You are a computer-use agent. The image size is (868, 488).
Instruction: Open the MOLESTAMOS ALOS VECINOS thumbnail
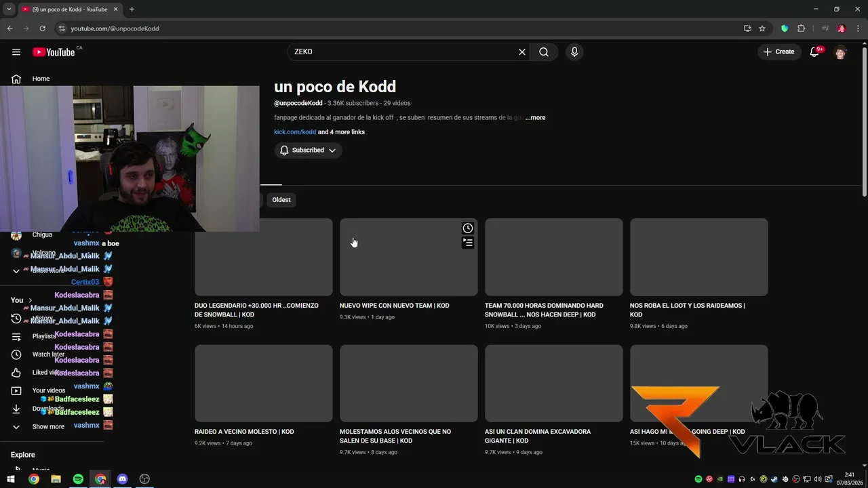[x=408, y=383]
